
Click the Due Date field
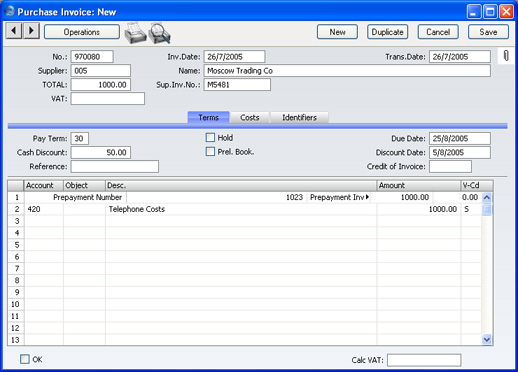pos(460,138)
